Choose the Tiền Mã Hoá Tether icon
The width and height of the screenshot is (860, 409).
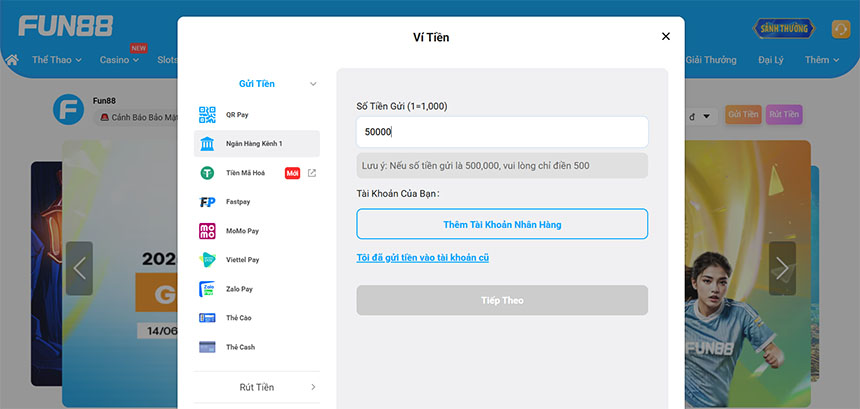[207, 173]
